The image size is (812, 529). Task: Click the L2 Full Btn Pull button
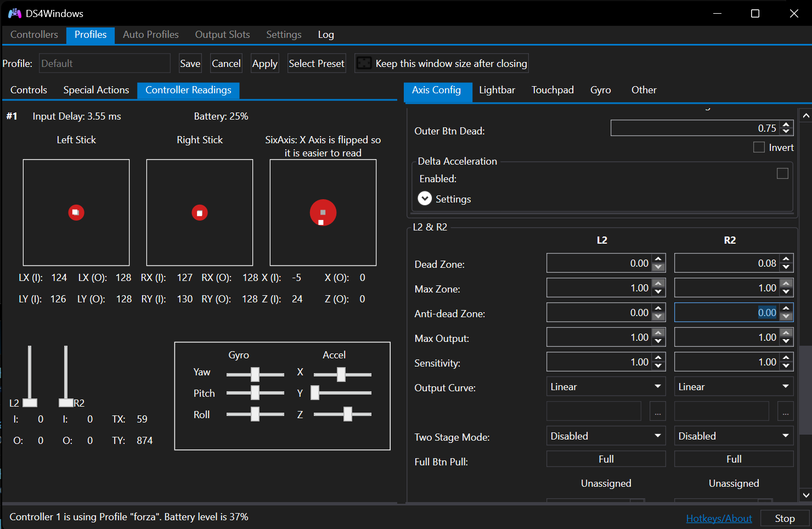click(606, 459)
